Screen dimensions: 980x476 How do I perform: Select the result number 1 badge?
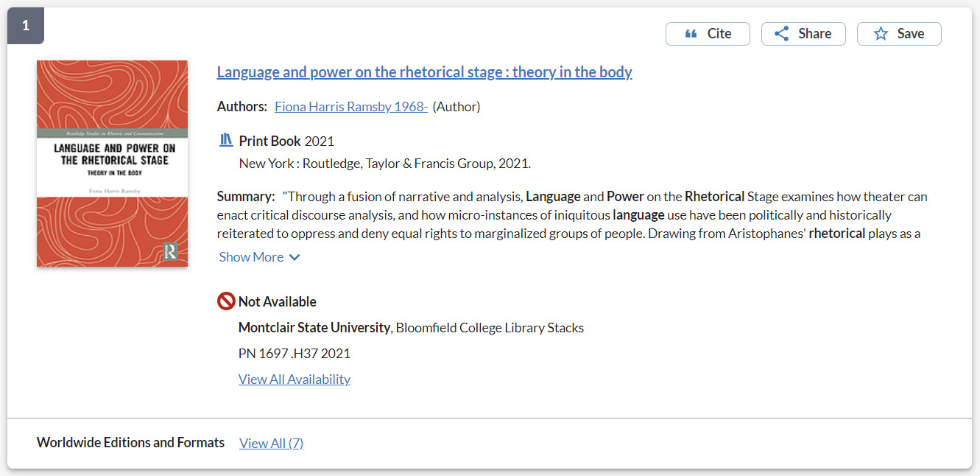tap(26, 26)
